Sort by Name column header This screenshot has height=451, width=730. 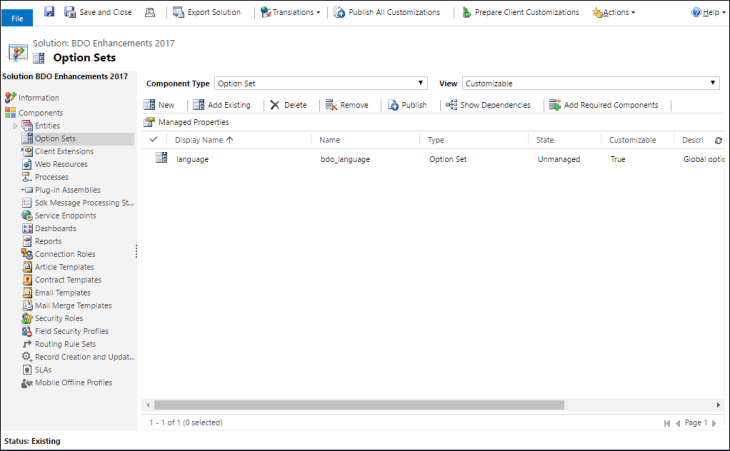(330, 140)
